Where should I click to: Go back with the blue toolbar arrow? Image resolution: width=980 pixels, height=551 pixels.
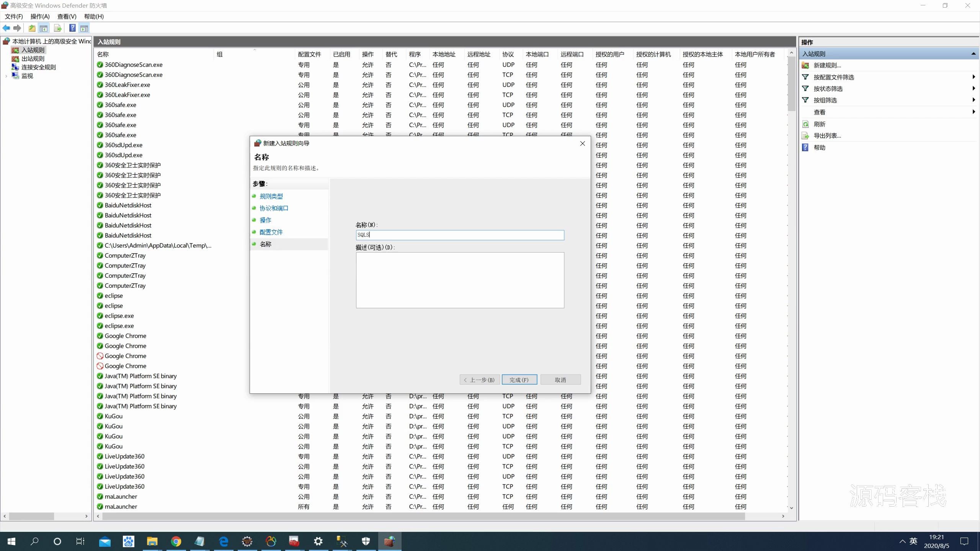7,28
